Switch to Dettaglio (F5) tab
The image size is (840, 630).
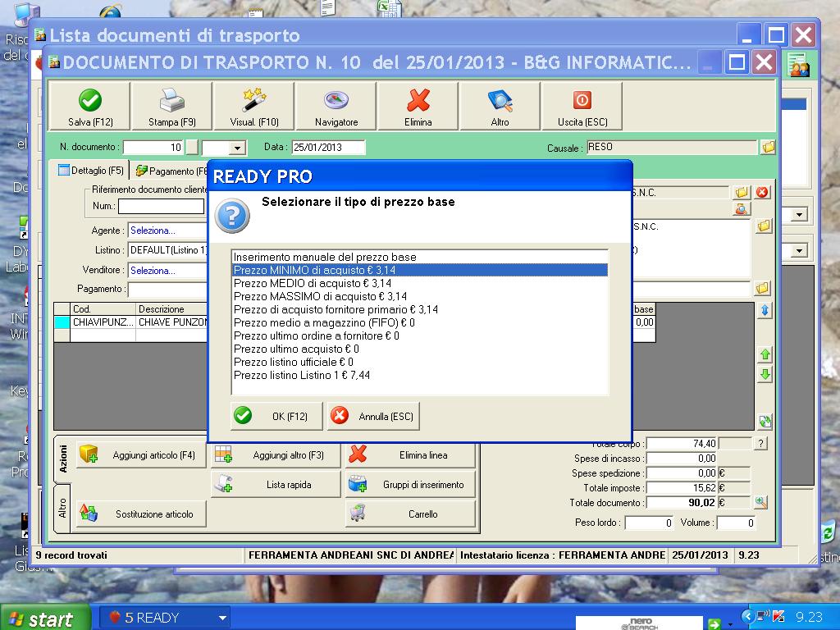[90, 171]
